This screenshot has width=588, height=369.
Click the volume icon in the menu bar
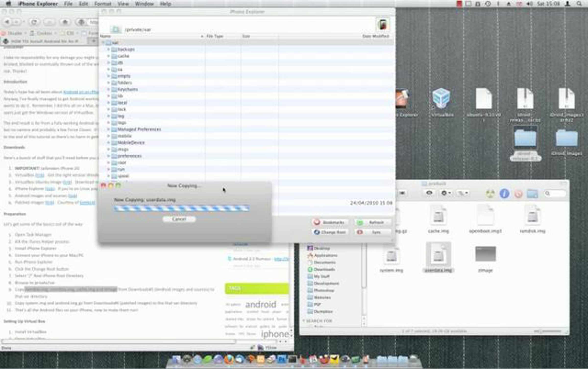click(529, 4)
